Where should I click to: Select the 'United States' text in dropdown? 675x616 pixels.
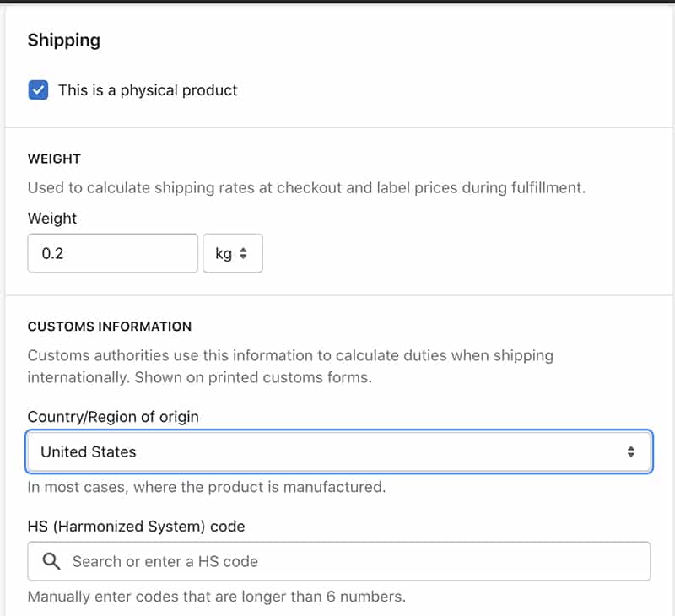[89, 451]
